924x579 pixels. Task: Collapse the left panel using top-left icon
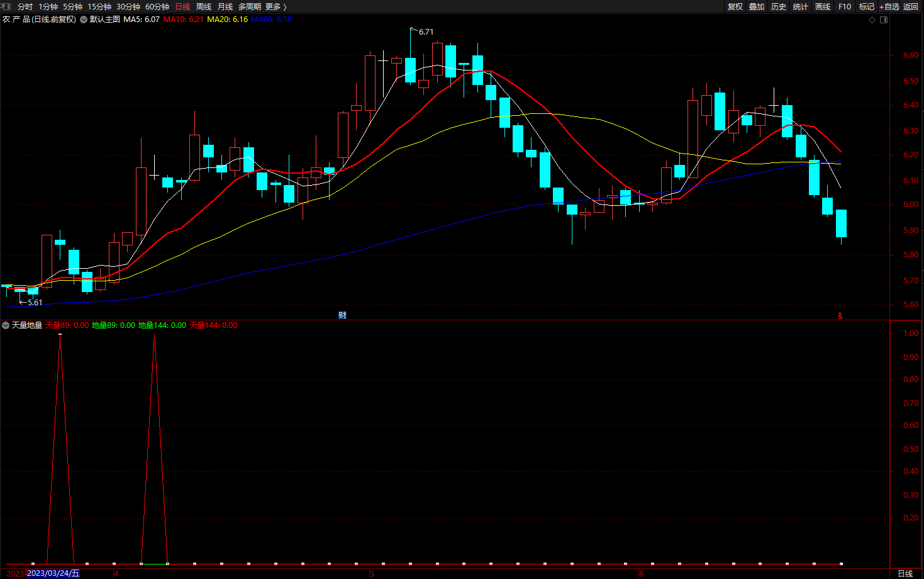(6, 6)
